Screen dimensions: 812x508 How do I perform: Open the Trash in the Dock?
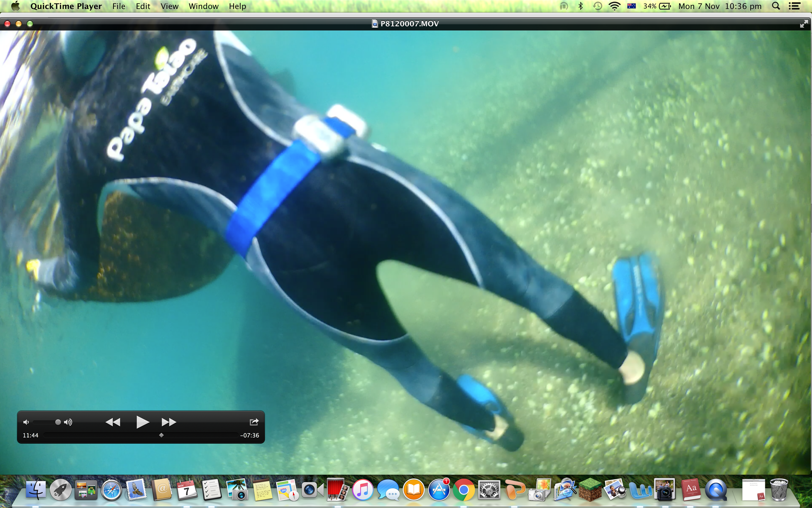click(x=779, y=489)
